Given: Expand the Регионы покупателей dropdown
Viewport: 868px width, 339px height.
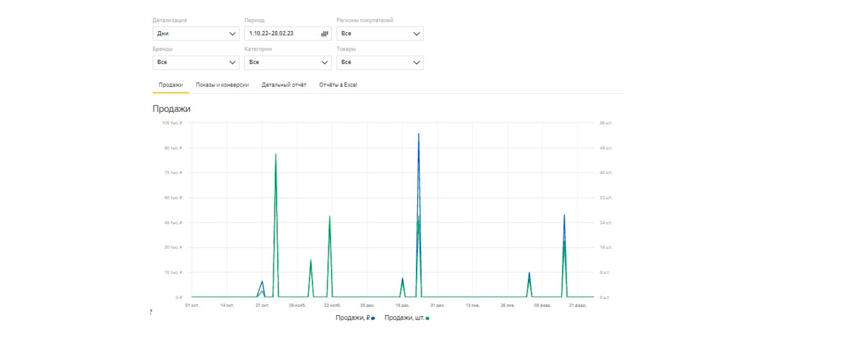Looking at the screenshot, I should coord(380,34).
